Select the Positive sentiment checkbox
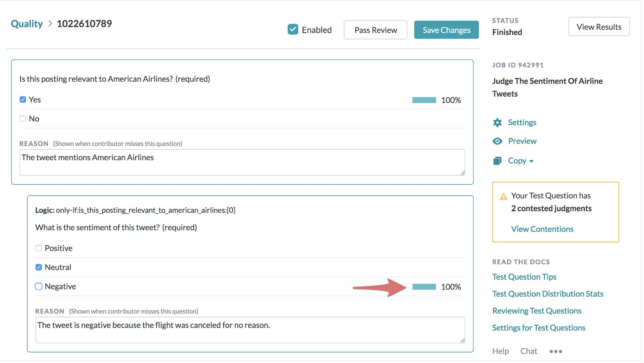This screenshot has width=644, height=363. tap(39, 248)
